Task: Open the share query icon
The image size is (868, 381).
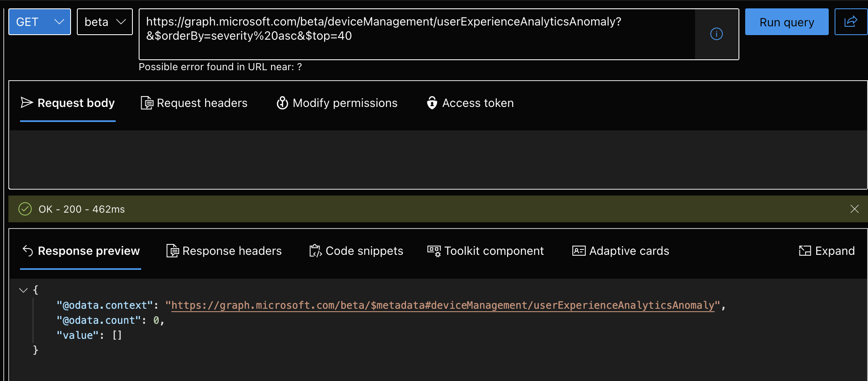Action: click(x=850, y=22)
